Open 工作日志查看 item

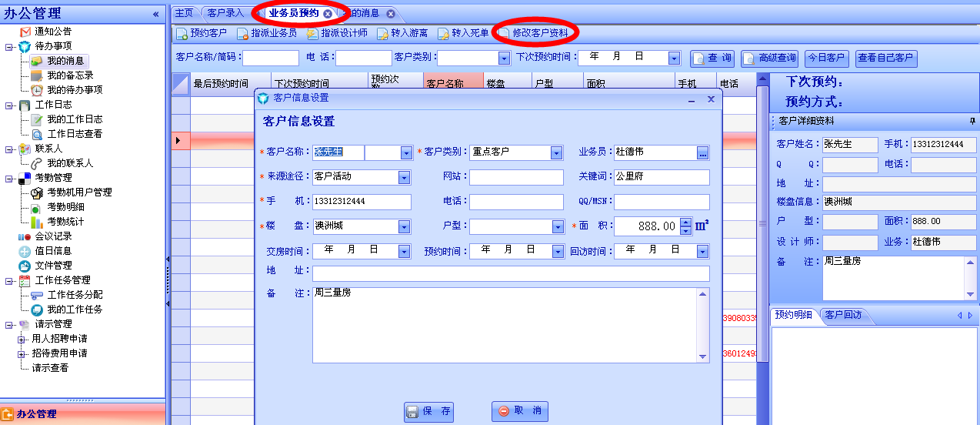(74, 134)
